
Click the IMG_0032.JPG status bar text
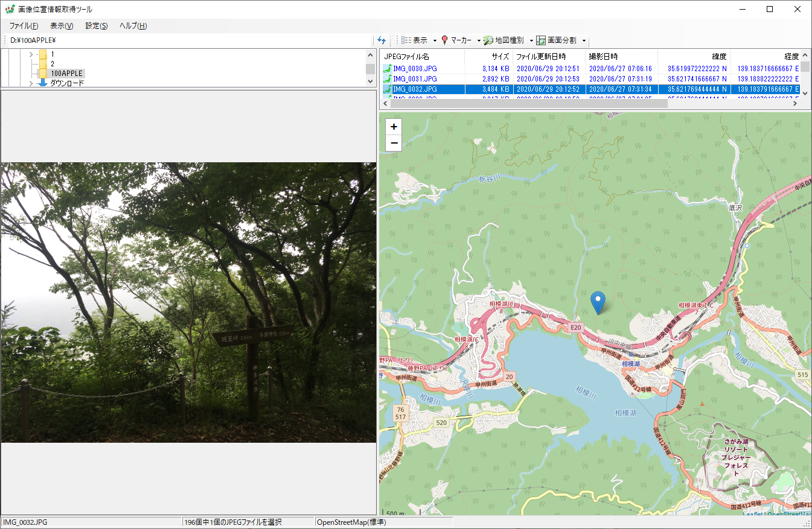[25, 522]
